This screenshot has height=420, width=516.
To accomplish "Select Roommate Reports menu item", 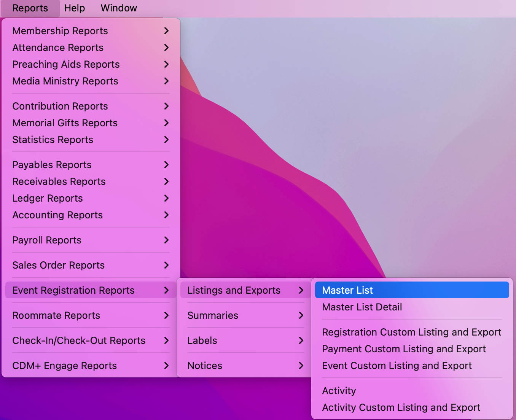I will click(x=56, y=315).
